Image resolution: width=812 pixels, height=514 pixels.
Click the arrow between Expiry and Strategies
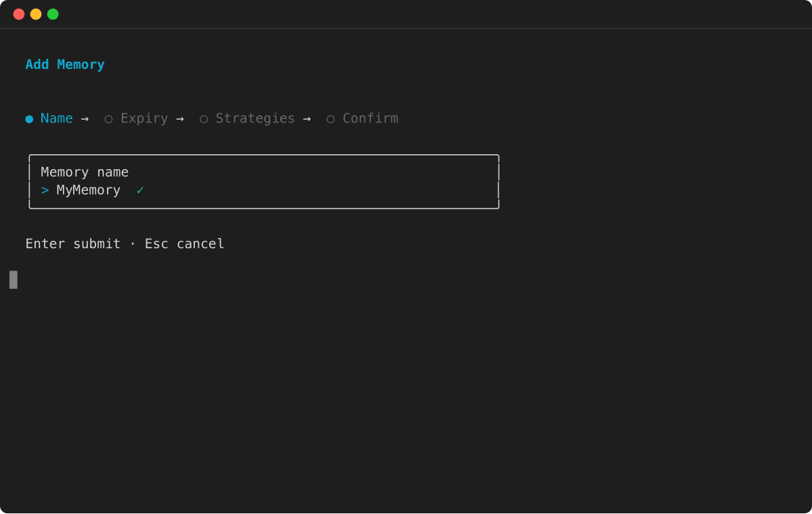click(x=180, y=118)
